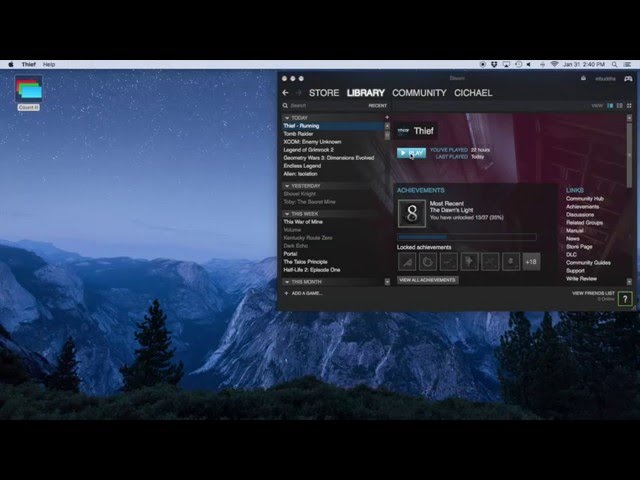This screenshot has width=640, height=480.
Task: Open the Wi-Fi status icon
Action: pyautogui.click(x=554, y=64)
